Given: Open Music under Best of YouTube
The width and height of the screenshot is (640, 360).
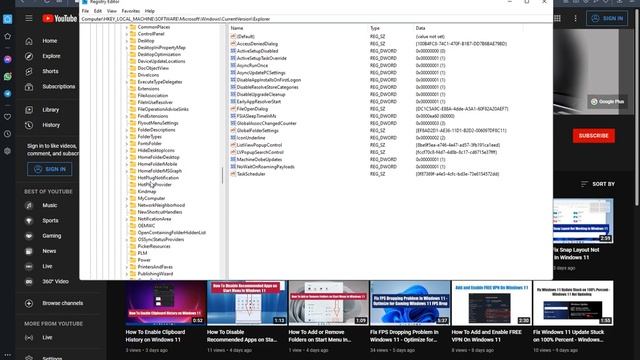Looking at the screenshot, I should click(50, 205).
